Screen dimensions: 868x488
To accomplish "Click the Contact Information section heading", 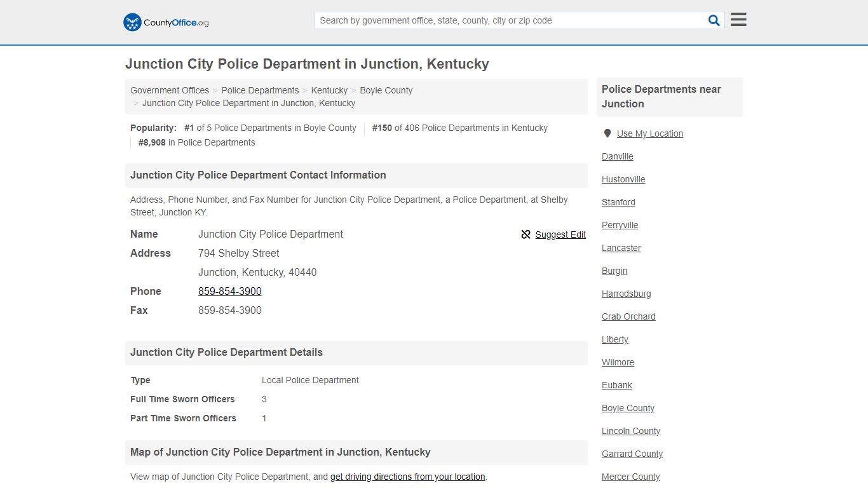I will coord(258,175).
